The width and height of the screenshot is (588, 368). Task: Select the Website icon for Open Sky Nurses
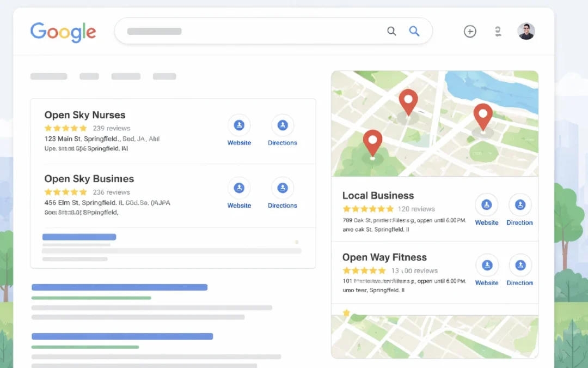coord(239,125)
